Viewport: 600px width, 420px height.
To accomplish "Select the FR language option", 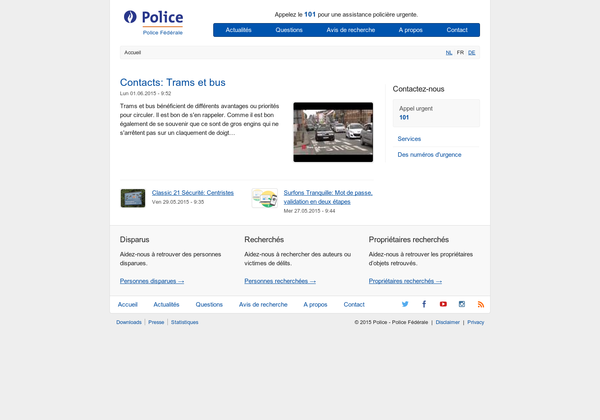I will click(x=460, y=53).
